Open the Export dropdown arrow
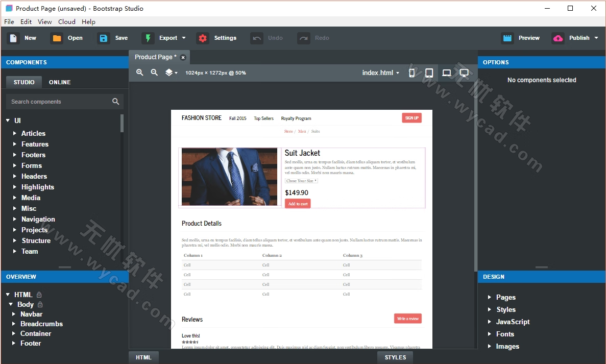This screenshot has height=364, width=606. tap(184, 38)
